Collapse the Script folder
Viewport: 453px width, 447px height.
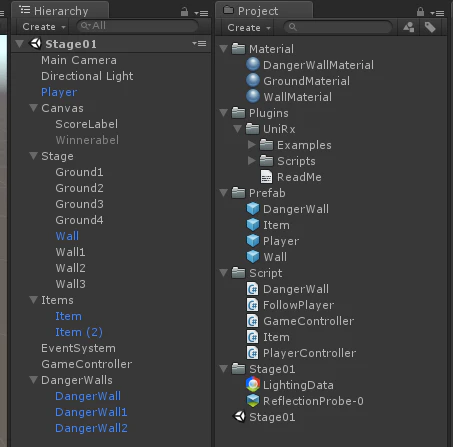click(224, 273)
